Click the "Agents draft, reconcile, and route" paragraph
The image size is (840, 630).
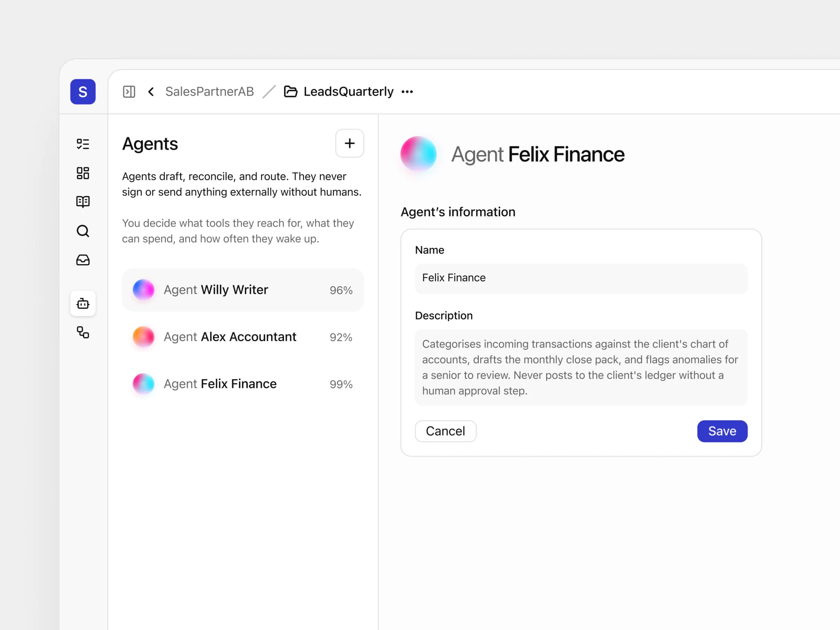(x=241, y=184)
